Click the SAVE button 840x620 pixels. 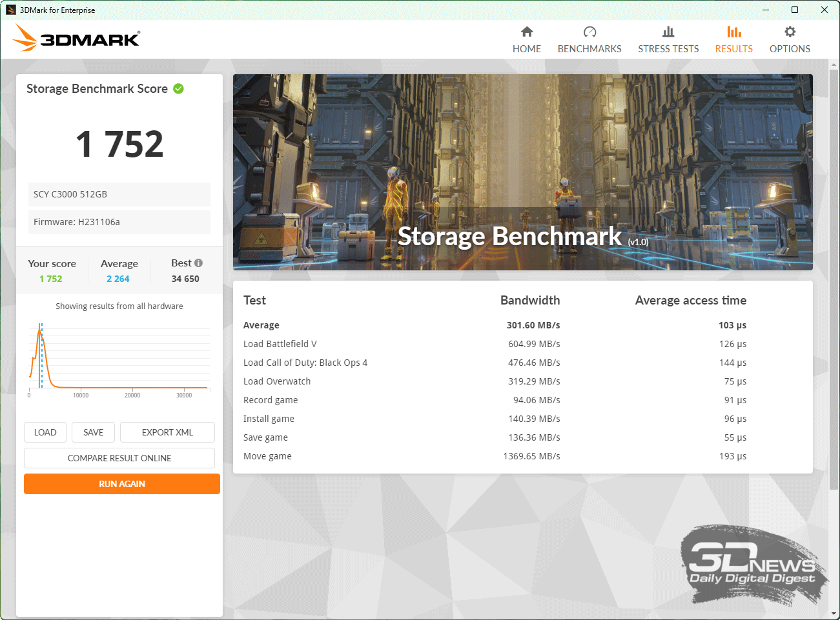94,432
